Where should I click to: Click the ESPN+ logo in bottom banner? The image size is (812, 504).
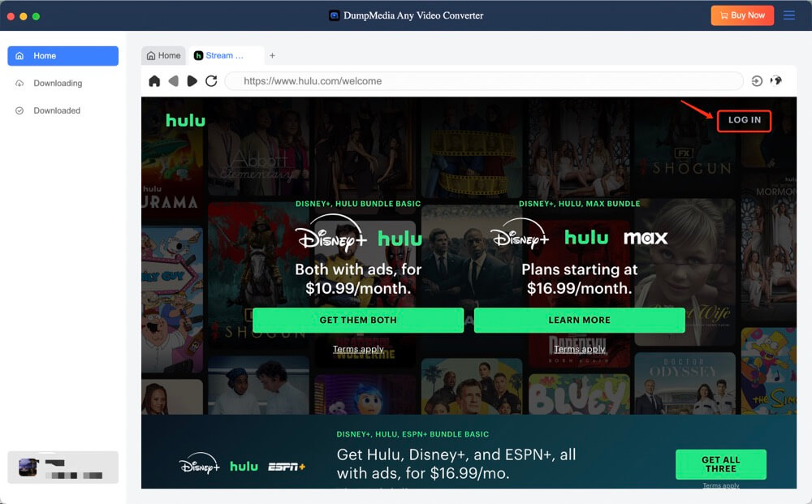[287, 467]
